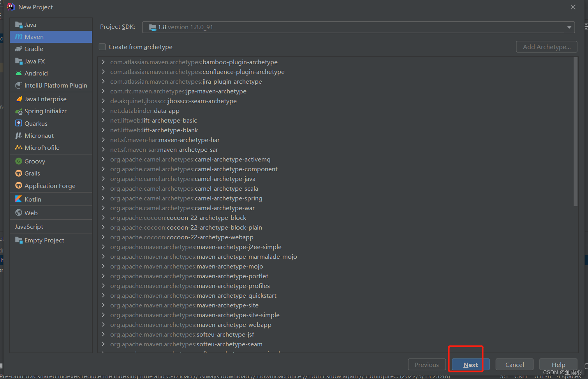The height and width of the screenshot is (379, 588).
Task: Click the Web globe icon
Action: pos(19,213)
